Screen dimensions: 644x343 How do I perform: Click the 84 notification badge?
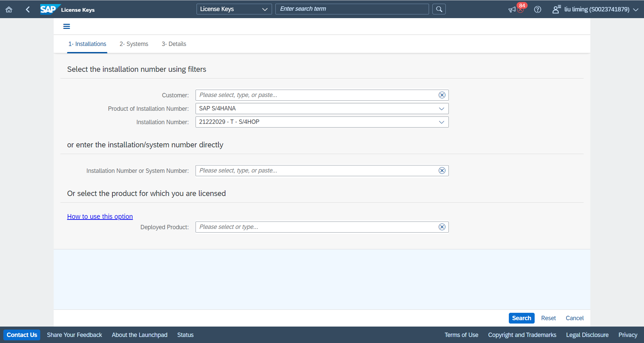click(522, 5)
